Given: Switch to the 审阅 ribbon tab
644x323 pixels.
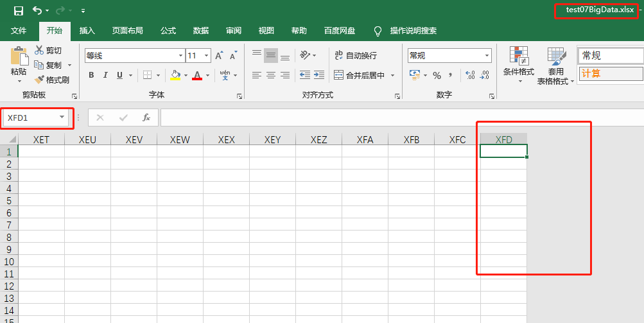Looking at the screenshot, I should coord(234,31).
